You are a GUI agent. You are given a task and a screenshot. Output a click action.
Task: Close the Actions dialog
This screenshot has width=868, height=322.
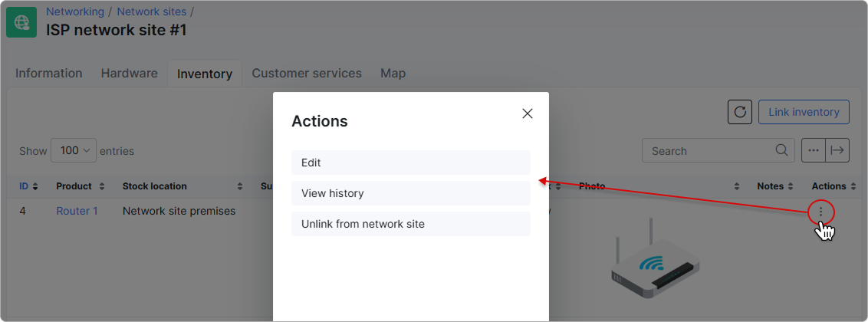[528, 113]
